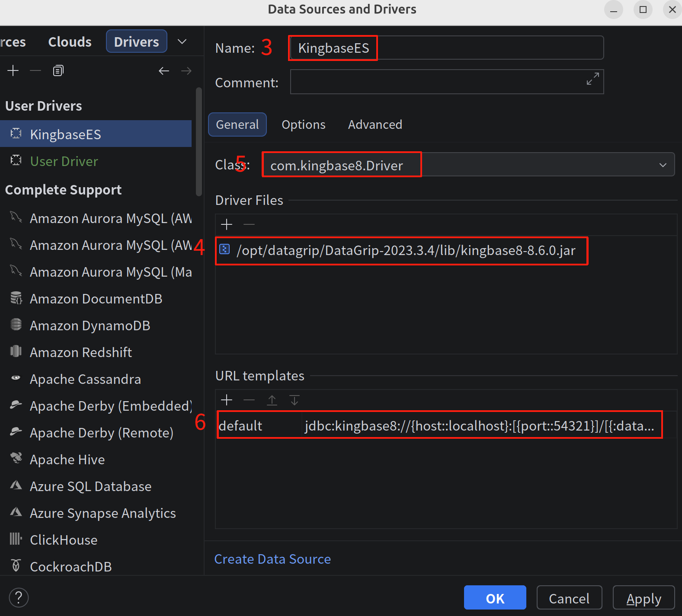The image size is (682, 616).
Task: Expand the Comment field with expand icon
Action: [592, 79]
